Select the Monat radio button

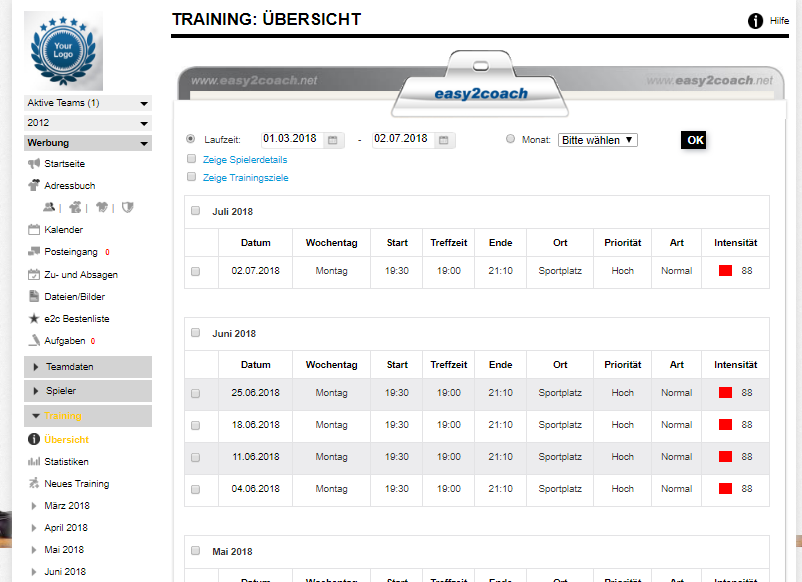[x=511, y=140]
